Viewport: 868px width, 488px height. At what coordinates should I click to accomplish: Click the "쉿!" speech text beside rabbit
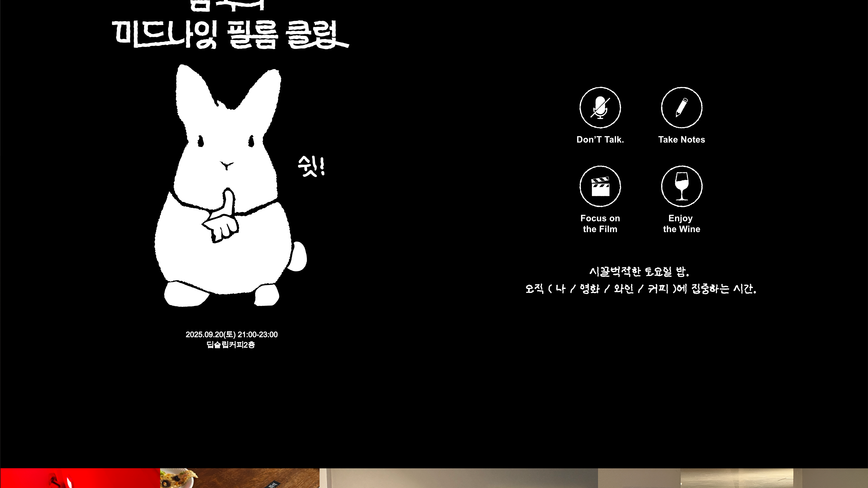coord(311,166)
